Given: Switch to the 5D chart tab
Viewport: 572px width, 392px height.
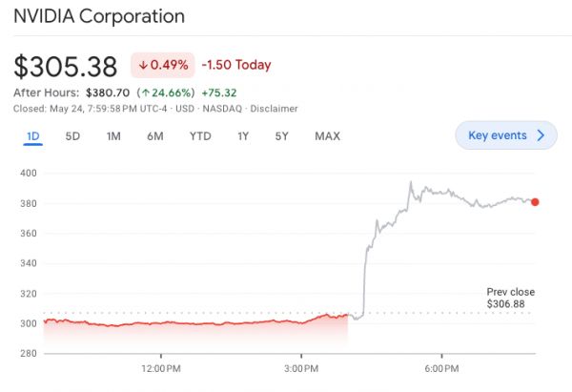Looking at the screenshot, I should coord(72,135).
